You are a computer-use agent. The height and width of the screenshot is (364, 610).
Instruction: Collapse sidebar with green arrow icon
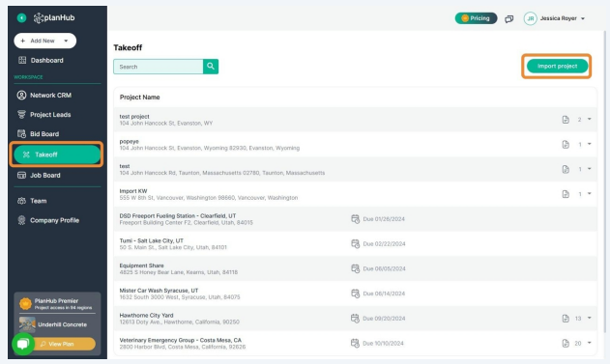pos(22,18)
